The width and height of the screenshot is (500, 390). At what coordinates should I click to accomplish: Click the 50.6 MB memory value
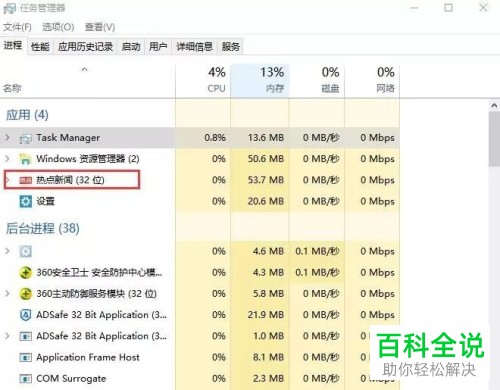click(x=266, y=159)
